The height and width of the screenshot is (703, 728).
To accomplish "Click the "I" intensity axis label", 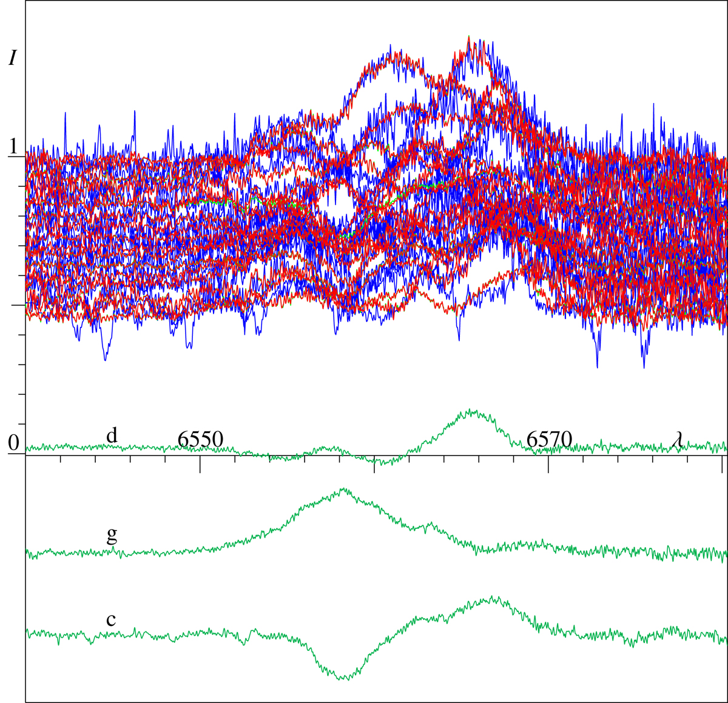I will tap(12, 58).
